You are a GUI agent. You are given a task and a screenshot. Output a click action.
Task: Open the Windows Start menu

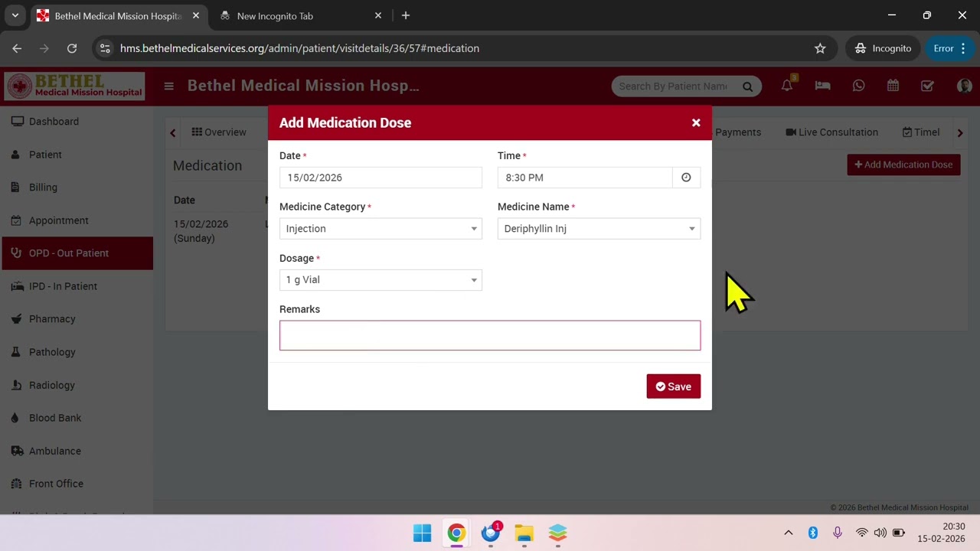pos(422,533)
